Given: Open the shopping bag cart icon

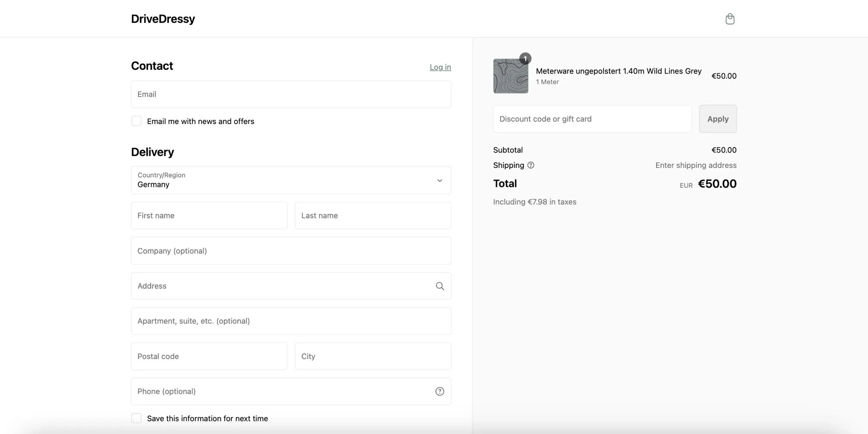Looking at the screenshot, I should coord(730,19).
